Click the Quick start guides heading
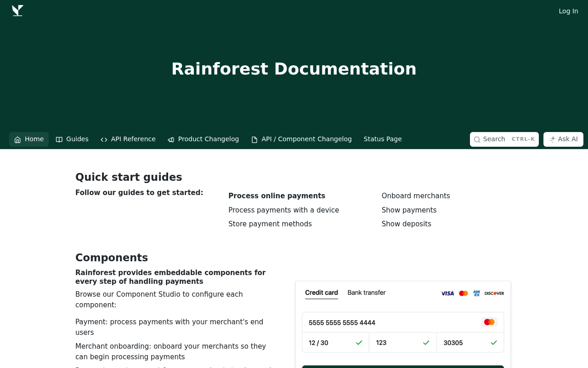 coord(129,177)
